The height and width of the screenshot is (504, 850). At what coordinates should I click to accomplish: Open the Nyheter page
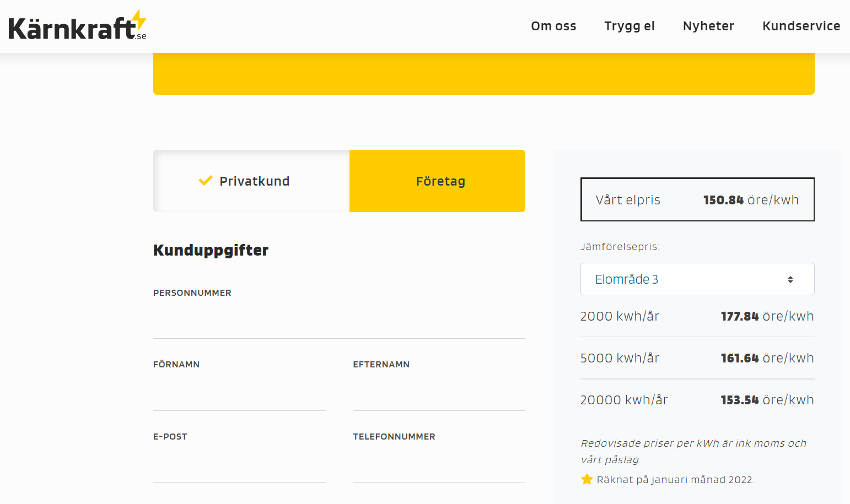click(708, 26)
